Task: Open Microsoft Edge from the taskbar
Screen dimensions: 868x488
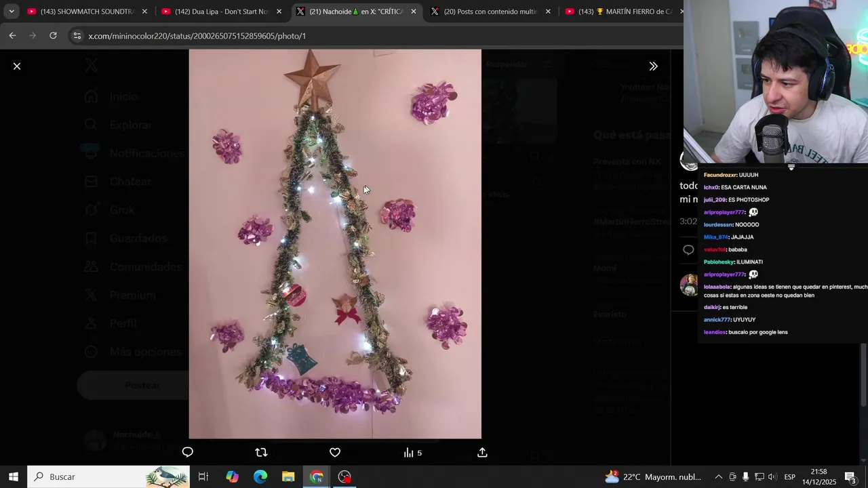Action: pos(260,476)
